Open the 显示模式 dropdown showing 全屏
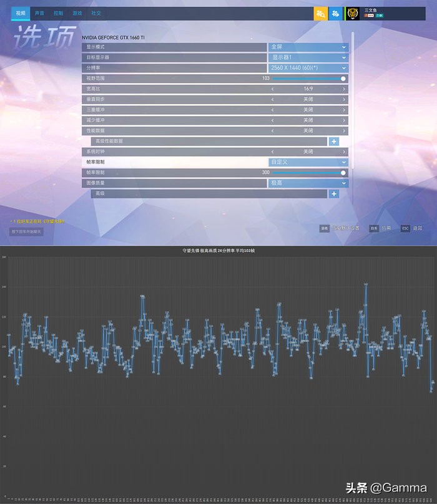The image size is (437, 504). click(x=308, y=47)
